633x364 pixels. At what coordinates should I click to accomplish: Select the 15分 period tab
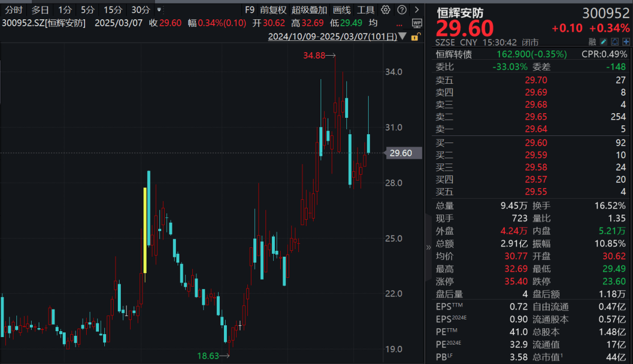pyautogui.click(x=113, y=10)
